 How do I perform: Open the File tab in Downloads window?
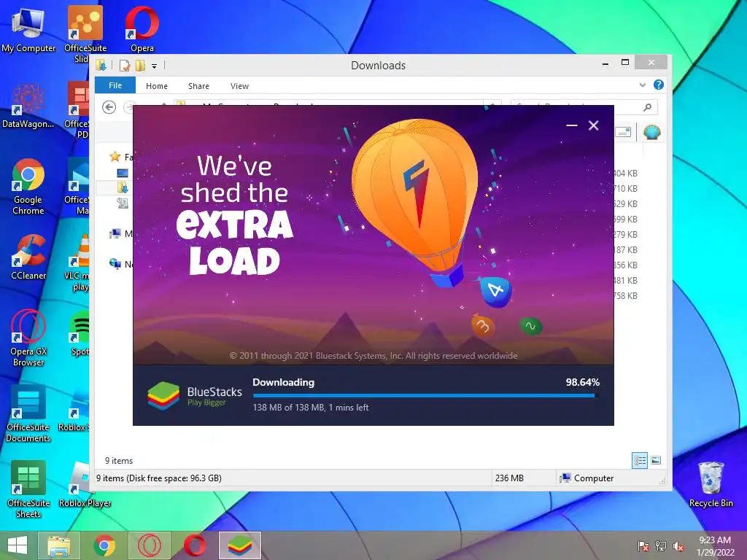coord(115,85)
